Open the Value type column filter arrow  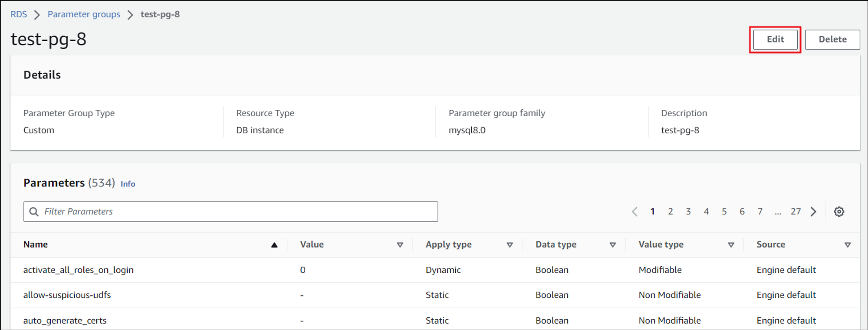tap(731, 245)
